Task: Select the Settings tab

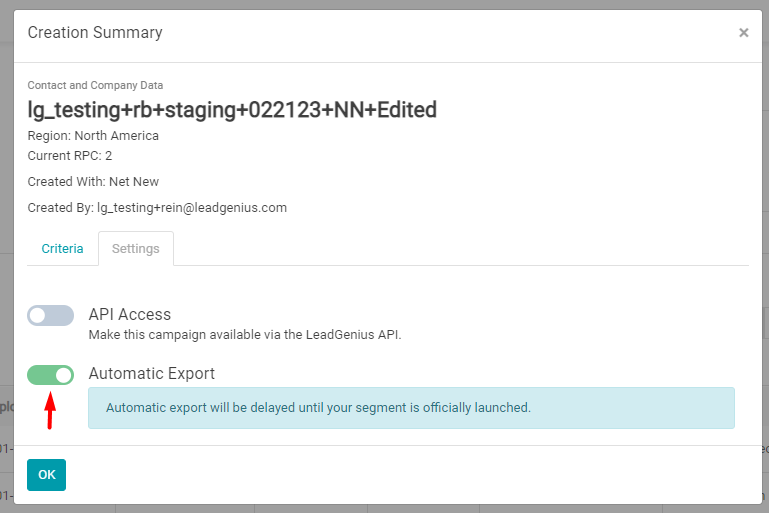Action: point(136,249)
